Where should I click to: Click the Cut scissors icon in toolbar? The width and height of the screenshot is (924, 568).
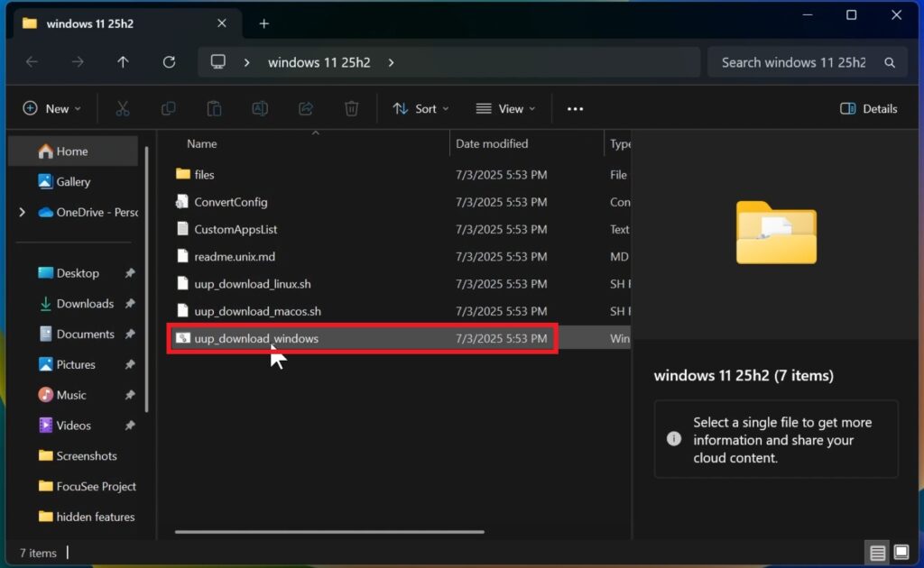(x=123, y=108)
